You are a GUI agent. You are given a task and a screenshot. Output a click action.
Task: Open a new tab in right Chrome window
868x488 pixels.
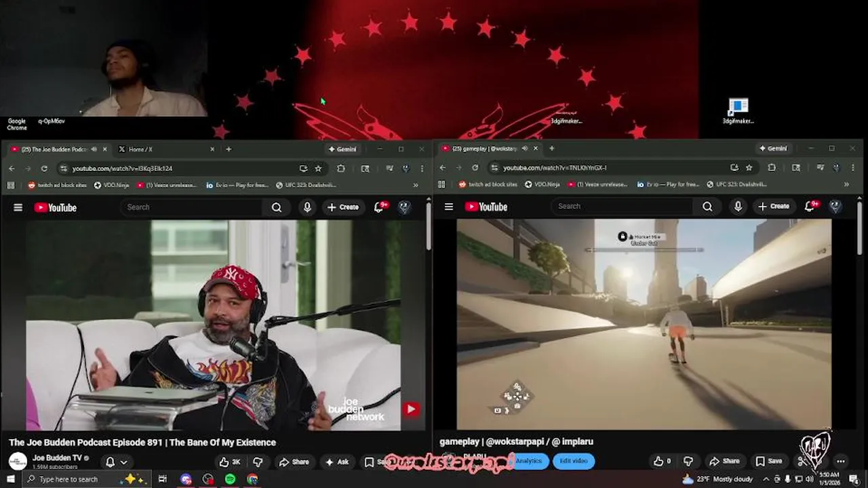pos(551,148)
